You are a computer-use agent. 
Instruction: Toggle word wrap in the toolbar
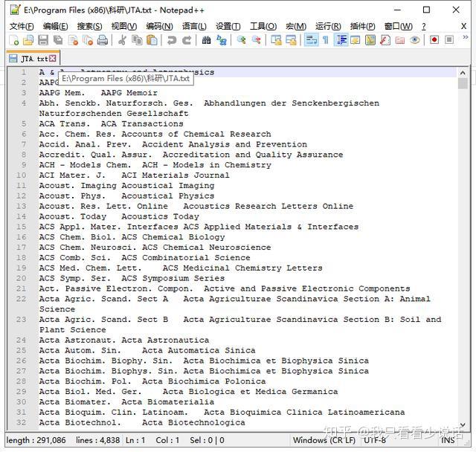[x=311, y=40]
